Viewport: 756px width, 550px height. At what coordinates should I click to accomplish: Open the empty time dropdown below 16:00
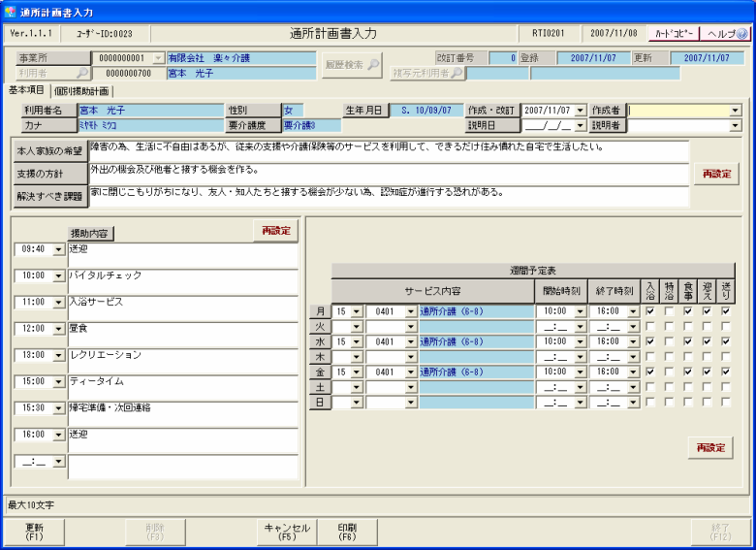[59, 462]
